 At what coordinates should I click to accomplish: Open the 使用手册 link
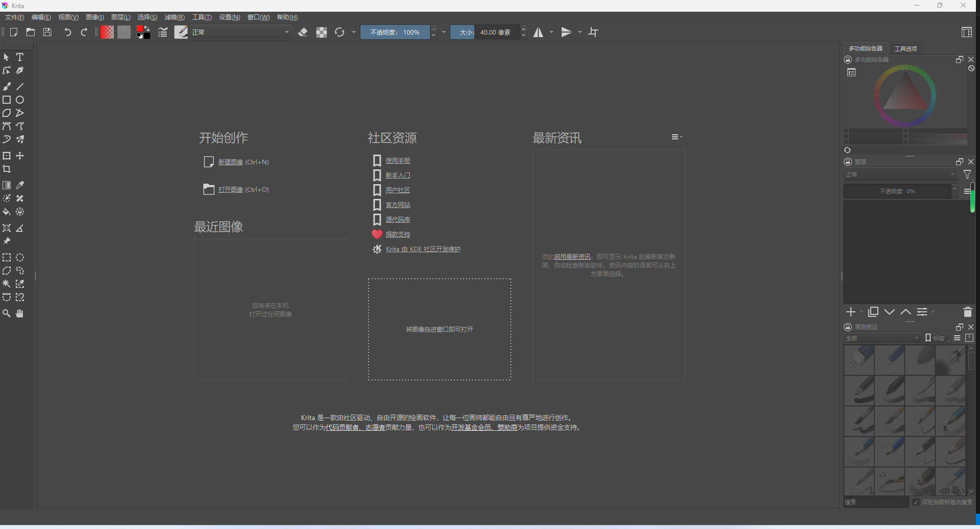397,161
